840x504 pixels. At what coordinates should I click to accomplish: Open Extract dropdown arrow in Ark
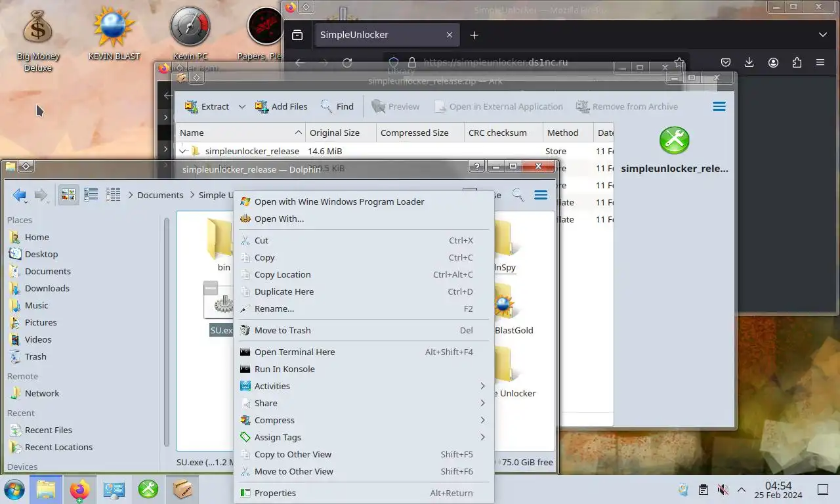241,106
